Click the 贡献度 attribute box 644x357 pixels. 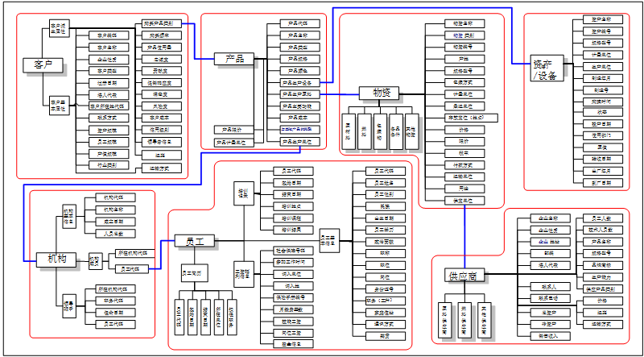click(x=162, y=71)
